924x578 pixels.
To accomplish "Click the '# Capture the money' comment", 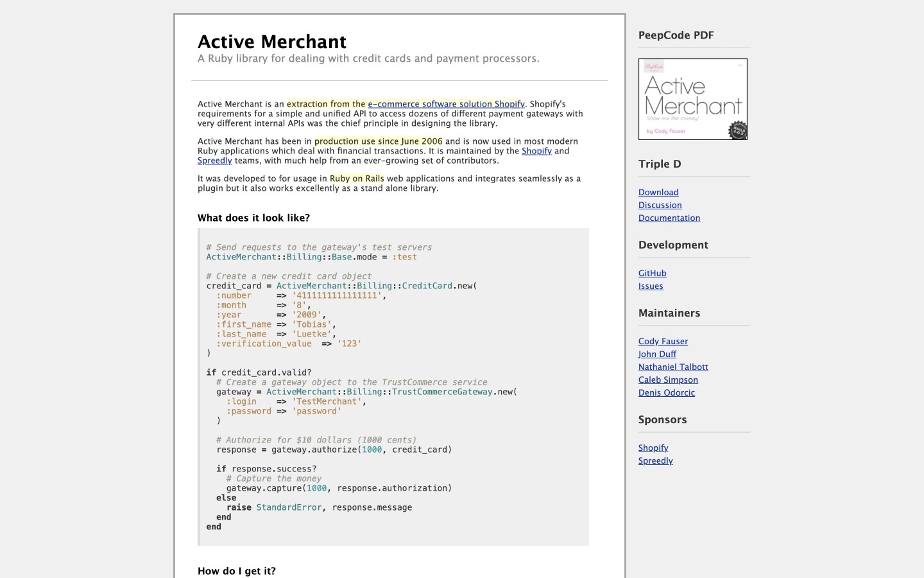I will click(274, 478).
